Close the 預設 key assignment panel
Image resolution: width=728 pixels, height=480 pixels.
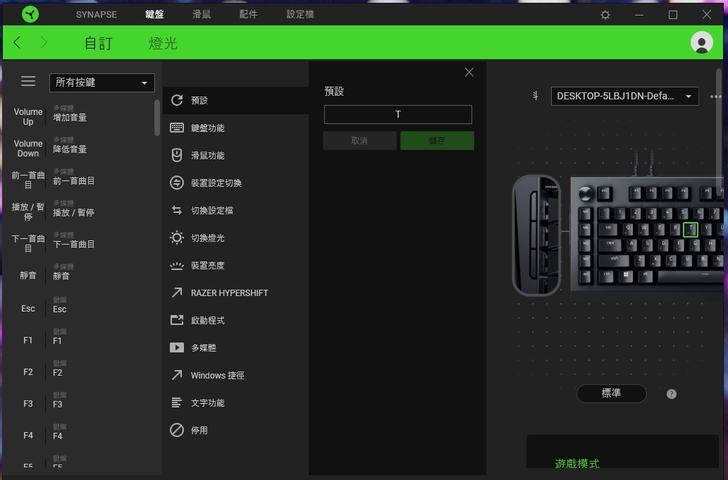tap(469, 72)
